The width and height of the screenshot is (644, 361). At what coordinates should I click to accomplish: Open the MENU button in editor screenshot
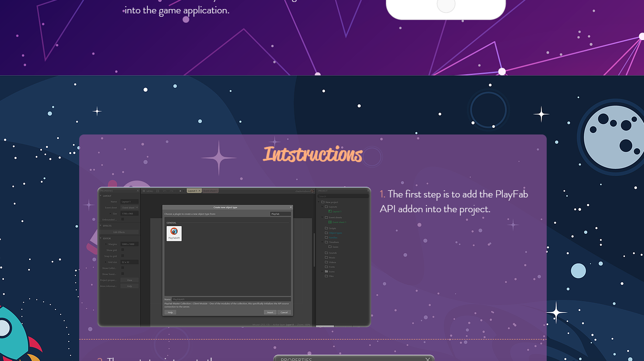tap(148, 191)
